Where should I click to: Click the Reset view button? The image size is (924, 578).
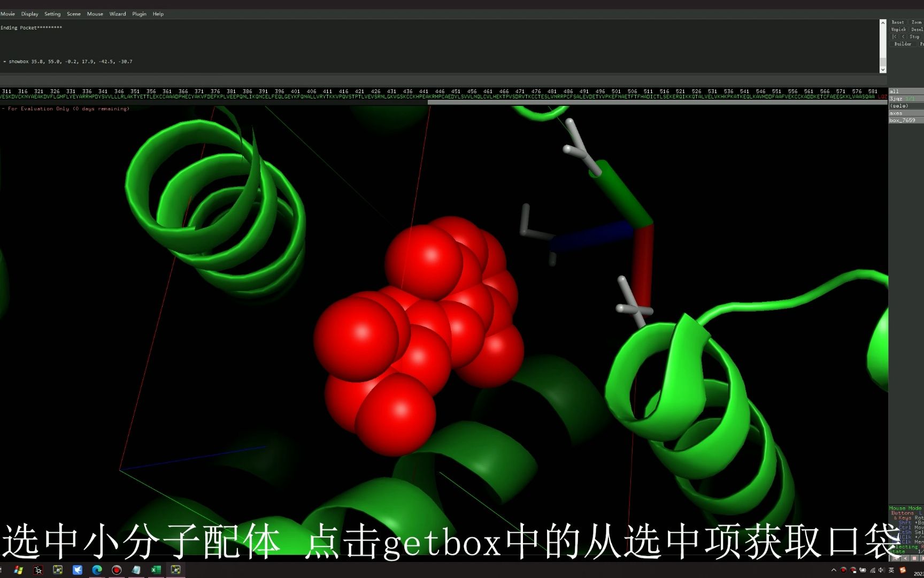(898, 22)
